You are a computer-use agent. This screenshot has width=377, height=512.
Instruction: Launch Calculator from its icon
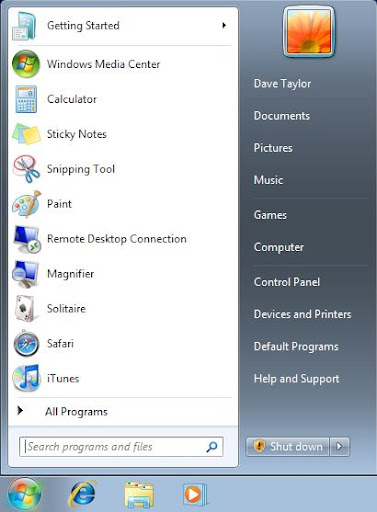(26, 99)
